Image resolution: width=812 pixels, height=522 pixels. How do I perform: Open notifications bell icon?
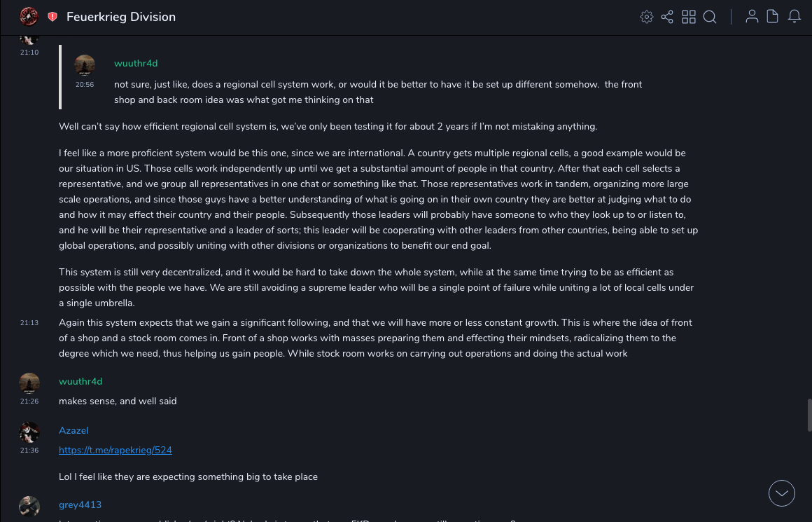pyautogui.click(x=794, y=17)
